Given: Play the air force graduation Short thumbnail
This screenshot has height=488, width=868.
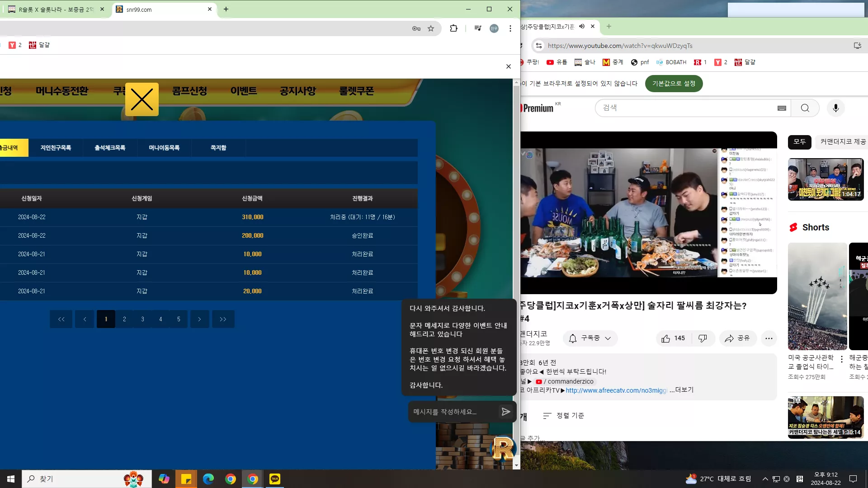Looking at the screenshot, I should [x=817, y=296].
